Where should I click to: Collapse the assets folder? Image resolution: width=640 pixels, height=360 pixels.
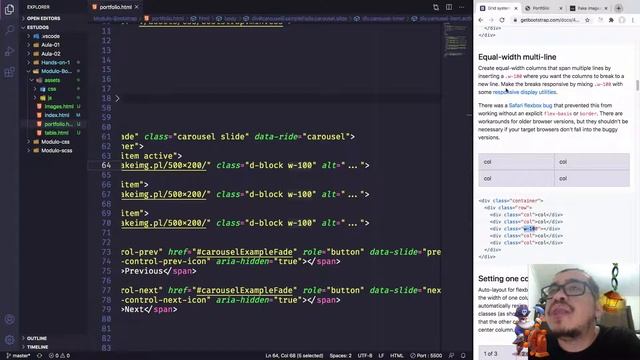click(x=52, y=80)
